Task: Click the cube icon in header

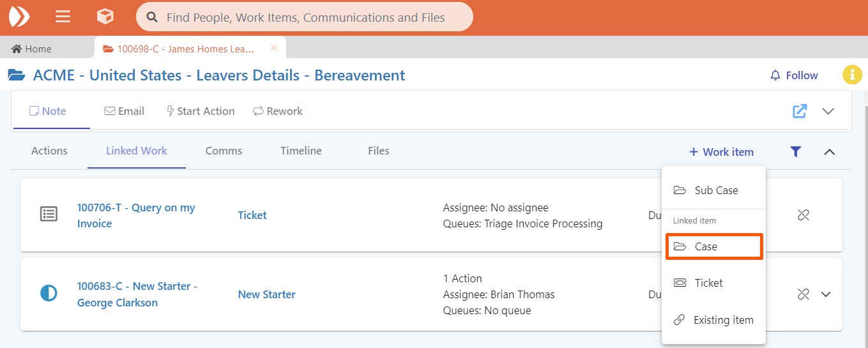Action: pos(105,17)
